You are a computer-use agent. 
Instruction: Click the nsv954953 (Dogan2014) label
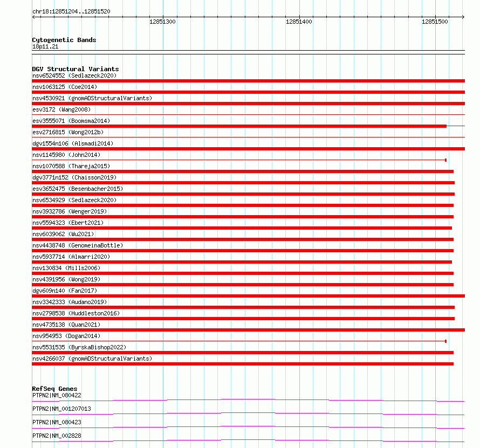point(66,336)
